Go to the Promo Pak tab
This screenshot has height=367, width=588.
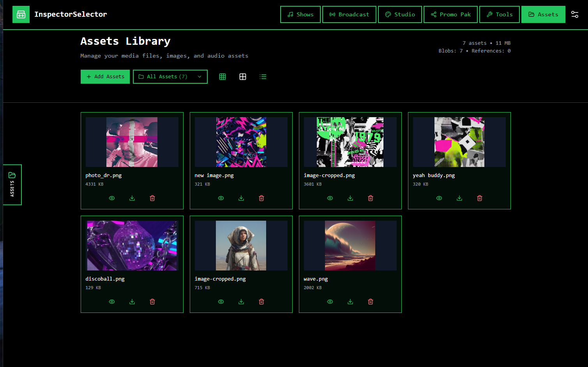click(450, 14)
